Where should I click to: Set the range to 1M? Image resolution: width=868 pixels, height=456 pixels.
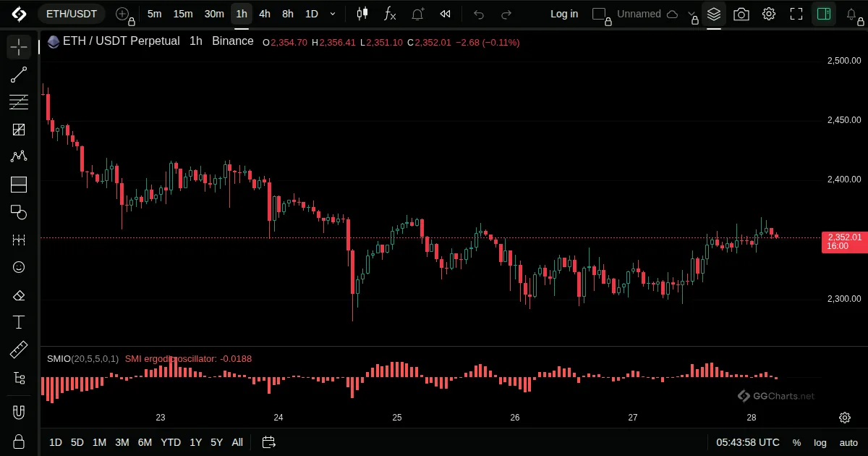point(99,442)
